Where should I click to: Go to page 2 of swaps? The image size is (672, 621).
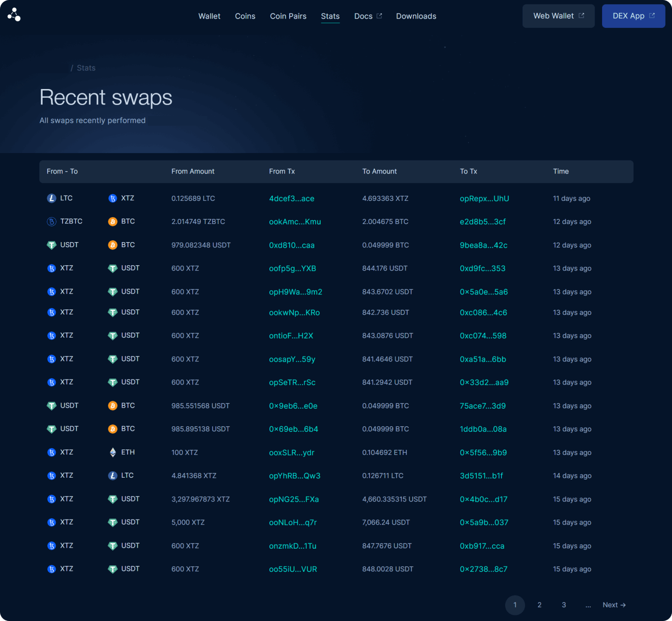[x=539, y=605]
